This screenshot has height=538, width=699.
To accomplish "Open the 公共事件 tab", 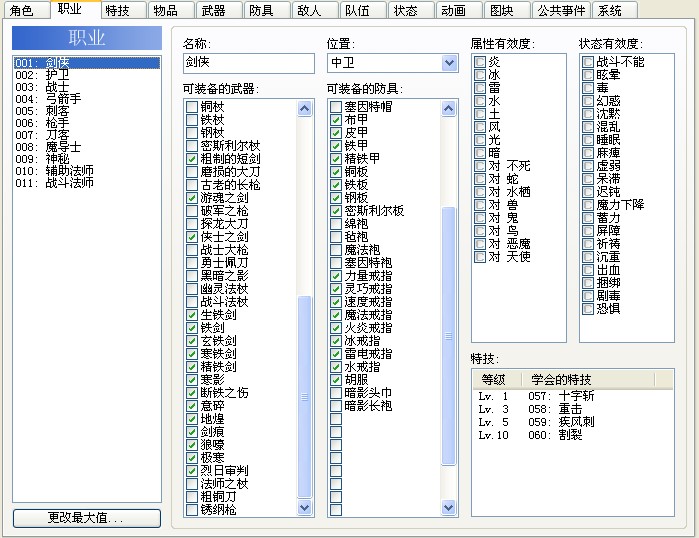I will [x=562, y=10].
